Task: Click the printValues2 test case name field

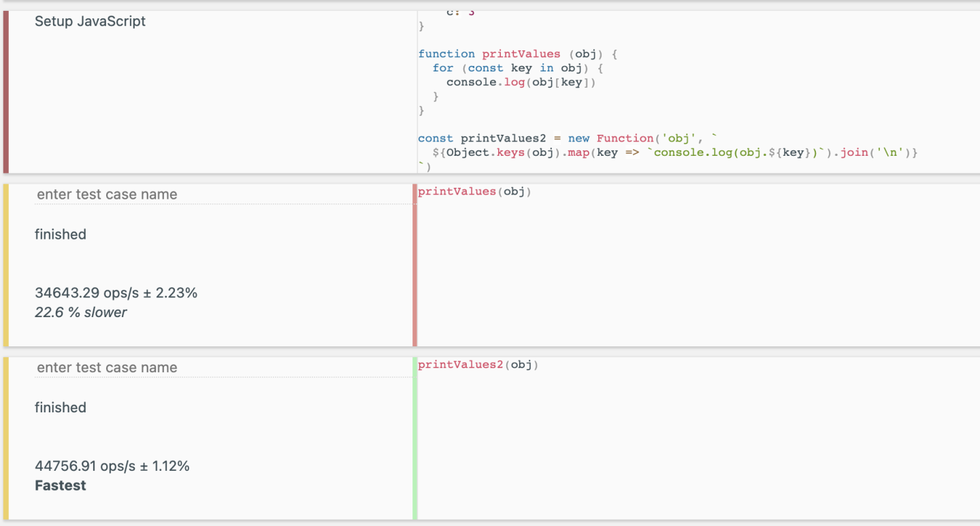Action: (223, 367)
